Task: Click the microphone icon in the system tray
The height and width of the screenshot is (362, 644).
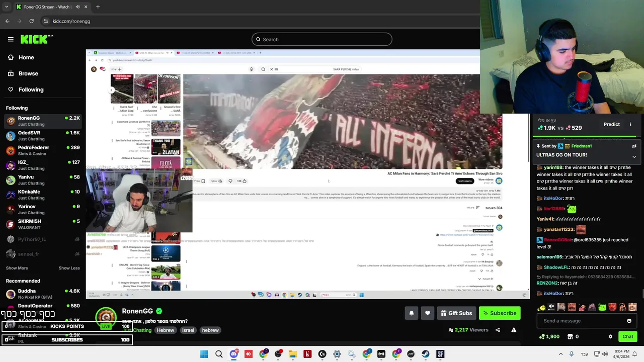Action: click(x=572, y=354)
